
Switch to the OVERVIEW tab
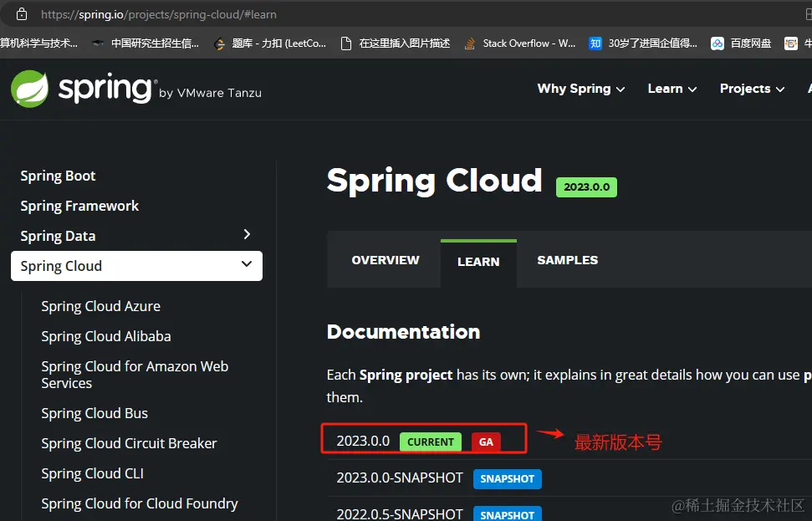pos(386,260)
